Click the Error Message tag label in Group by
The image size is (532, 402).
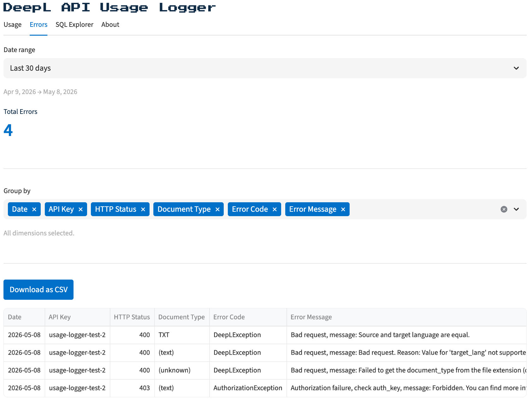point(313,209)
